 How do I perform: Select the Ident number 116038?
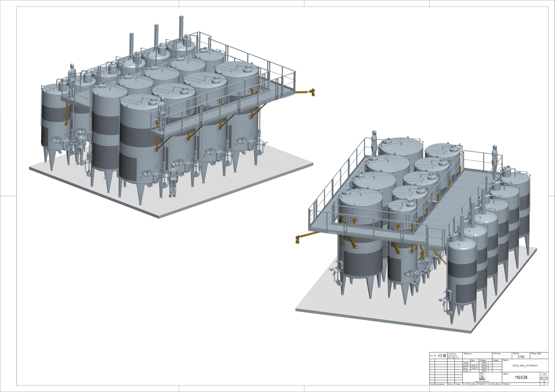[521, 377]
